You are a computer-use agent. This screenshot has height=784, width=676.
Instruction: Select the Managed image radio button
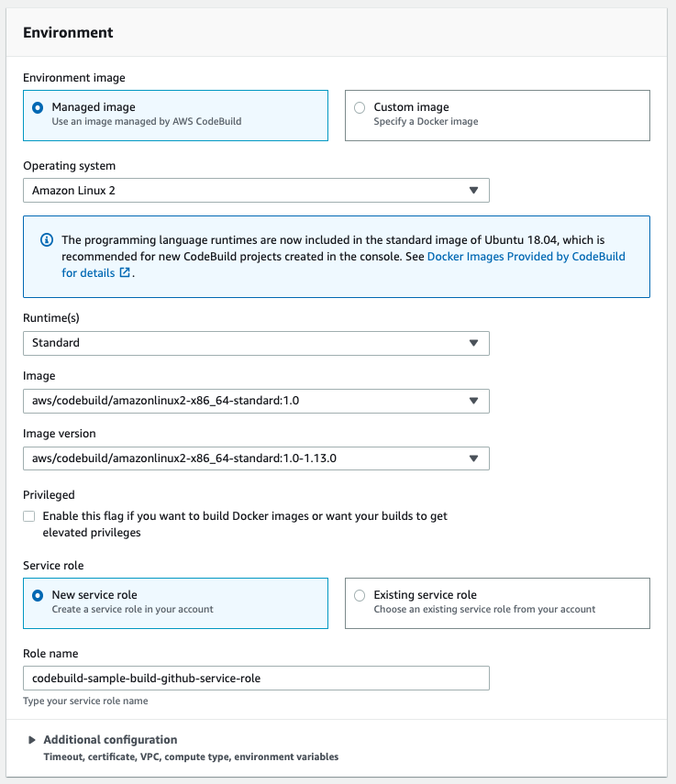click(38, 107)
